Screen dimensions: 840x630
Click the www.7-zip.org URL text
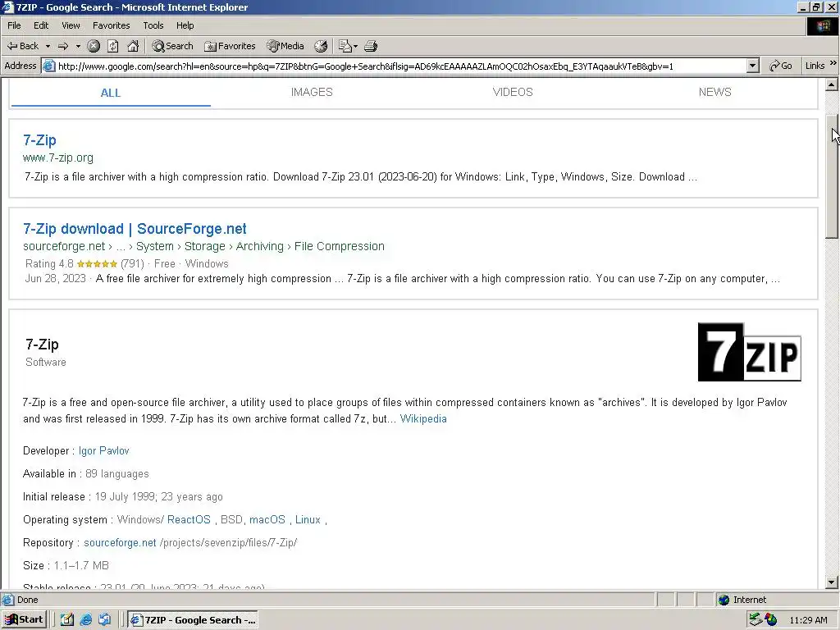point(58,157)
